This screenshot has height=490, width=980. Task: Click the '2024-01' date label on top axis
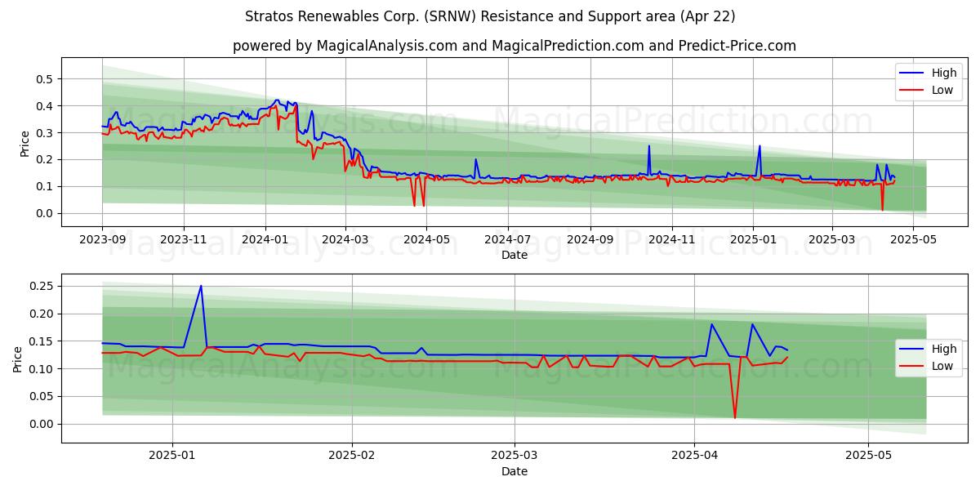[265, 240]
